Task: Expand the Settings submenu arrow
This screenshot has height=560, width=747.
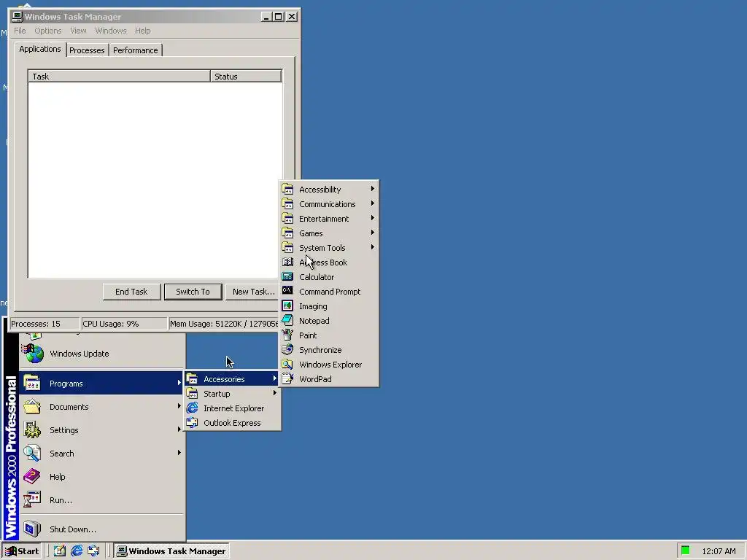Action: 179,429
